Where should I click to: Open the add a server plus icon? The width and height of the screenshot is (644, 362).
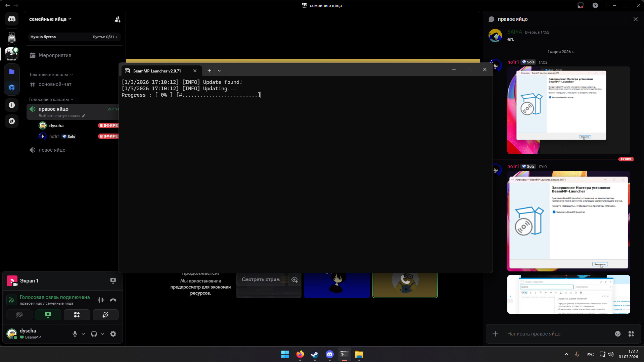(x=12, y=105)
